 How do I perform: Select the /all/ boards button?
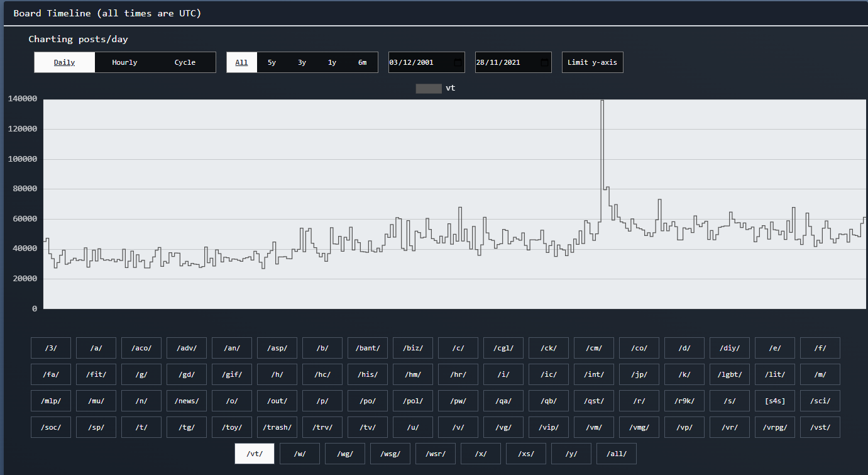pos(617,454)
